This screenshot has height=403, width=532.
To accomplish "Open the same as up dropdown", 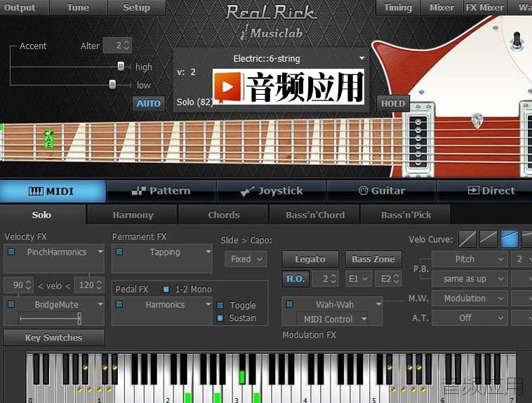I will click(470, 279).
